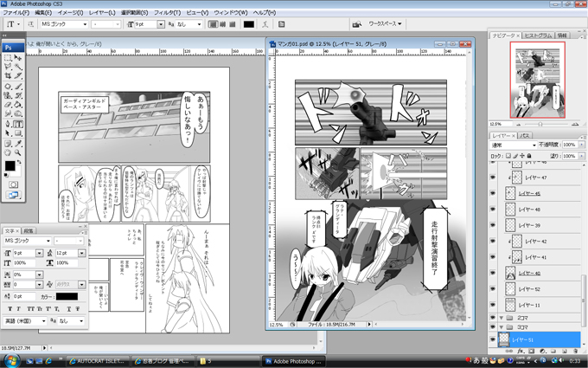Click the カラー swatch in Character panel
The image size is (588, 368).
point(67,297)
